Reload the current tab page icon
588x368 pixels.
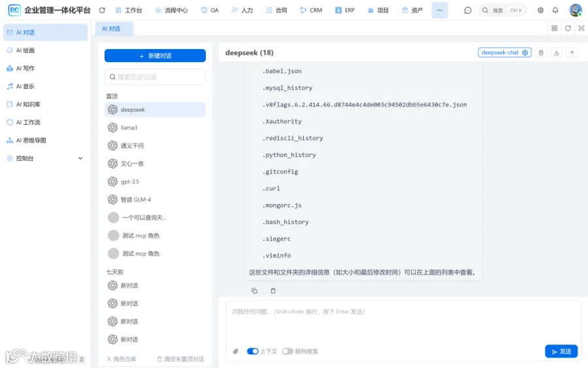pos(568,29)
